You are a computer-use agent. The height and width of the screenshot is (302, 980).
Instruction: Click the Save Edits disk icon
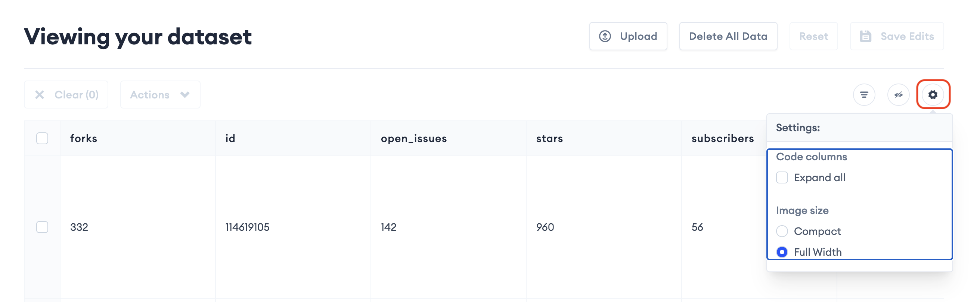click(866, 36)
